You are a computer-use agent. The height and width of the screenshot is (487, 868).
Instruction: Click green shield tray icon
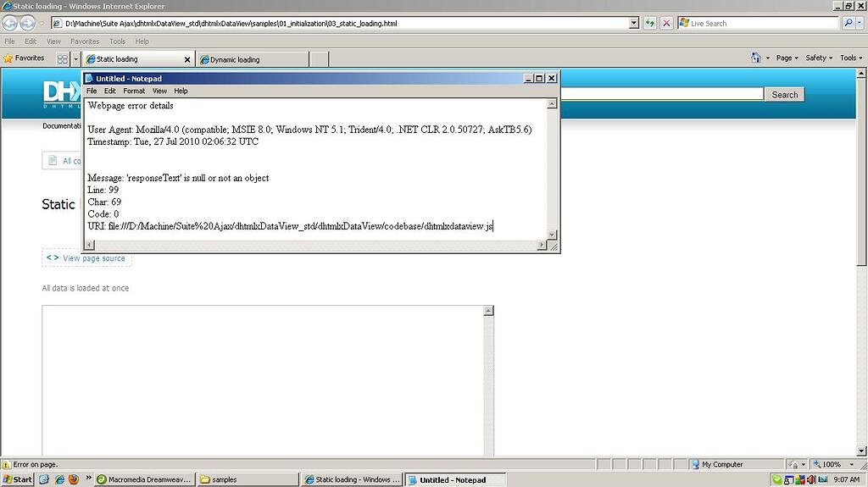[x=777, y=479]
